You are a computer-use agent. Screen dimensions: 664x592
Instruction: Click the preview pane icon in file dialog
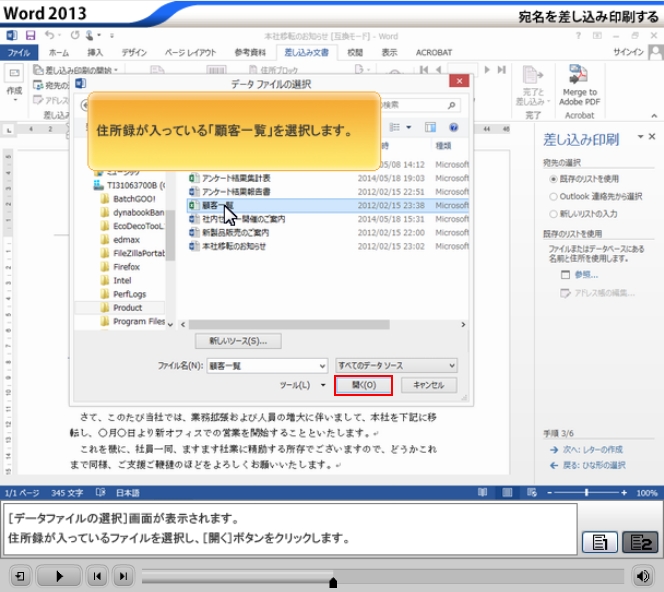coord(430,127)
